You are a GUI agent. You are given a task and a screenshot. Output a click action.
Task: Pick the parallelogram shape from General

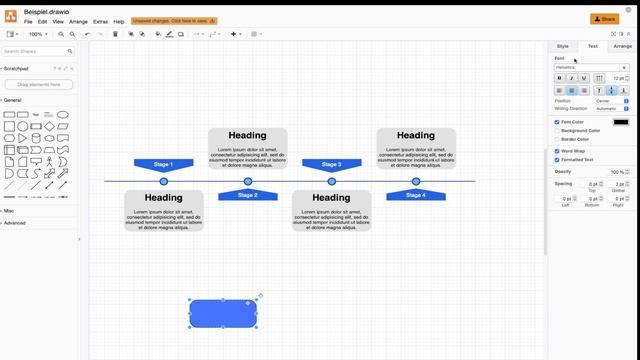(x=62, y=126)
